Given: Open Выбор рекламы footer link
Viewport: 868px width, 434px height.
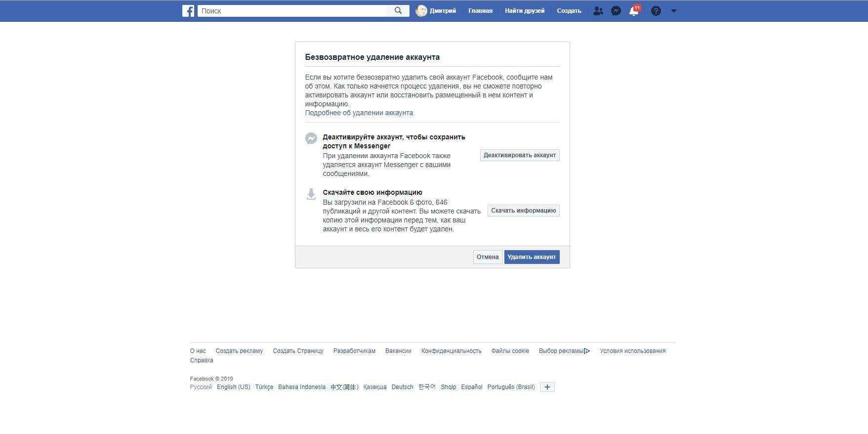Looking at the screenshot, I should coord(561,351).
